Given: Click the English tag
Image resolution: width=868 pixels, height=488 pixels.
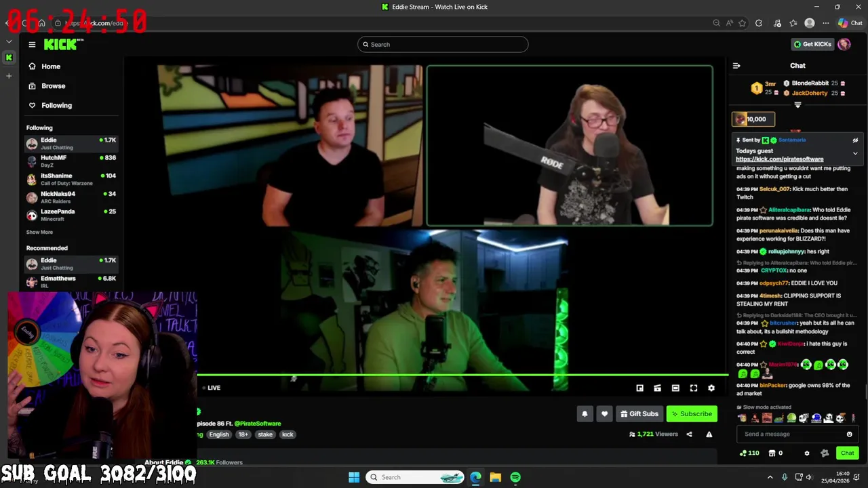Looking at the screenshot, I should click(x=219, y=434).
